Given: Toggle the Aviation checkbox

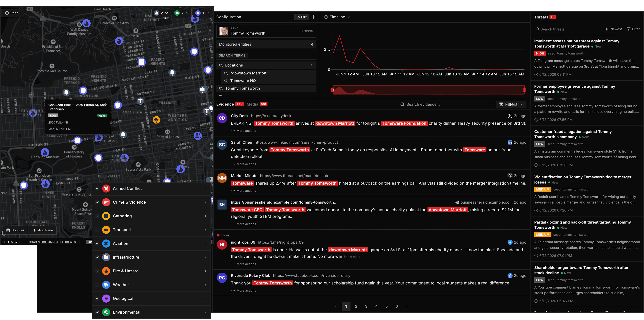Looking at the screenshot, I should [x=97, y=244].
